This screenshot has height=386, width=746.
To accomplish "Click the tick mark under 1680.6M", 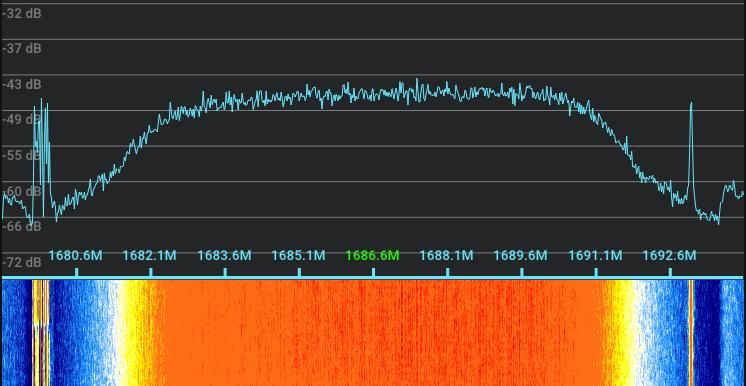I will (77, 272).
